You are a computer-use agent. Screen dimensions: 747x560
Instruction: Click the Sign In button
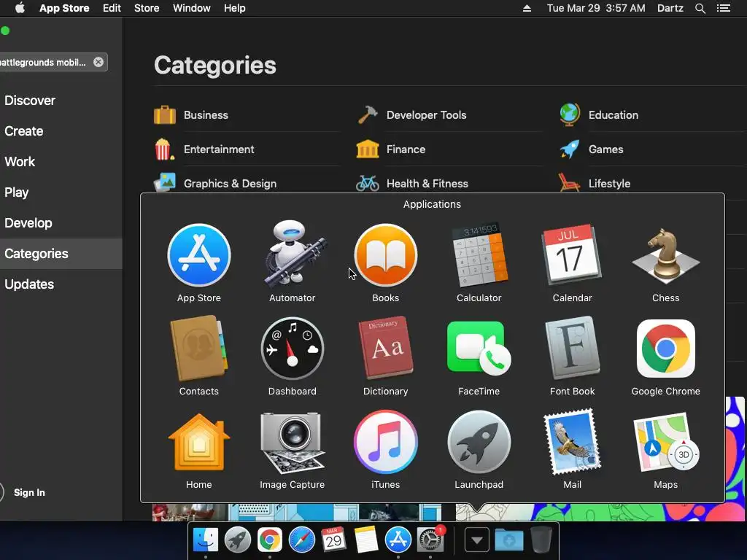click(29, 492)
